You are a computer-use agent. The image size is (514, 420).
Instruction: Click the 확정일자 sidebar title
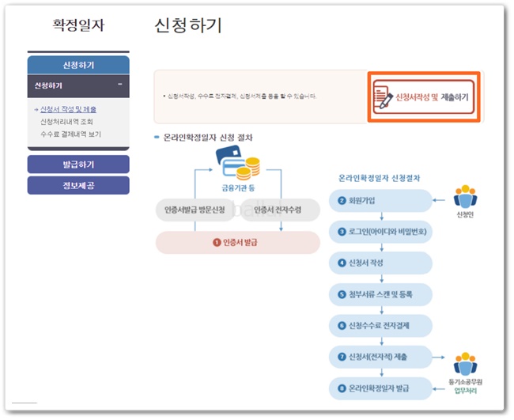[78, 25]
